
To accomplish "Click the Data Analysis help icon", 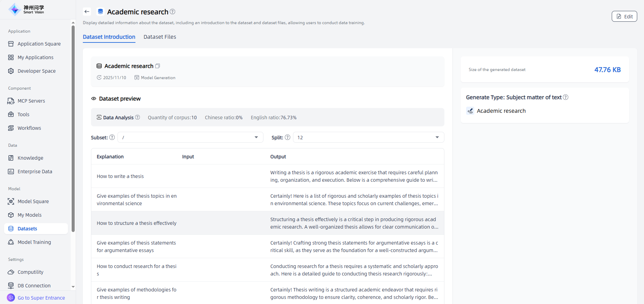I will tap(137, 117).
